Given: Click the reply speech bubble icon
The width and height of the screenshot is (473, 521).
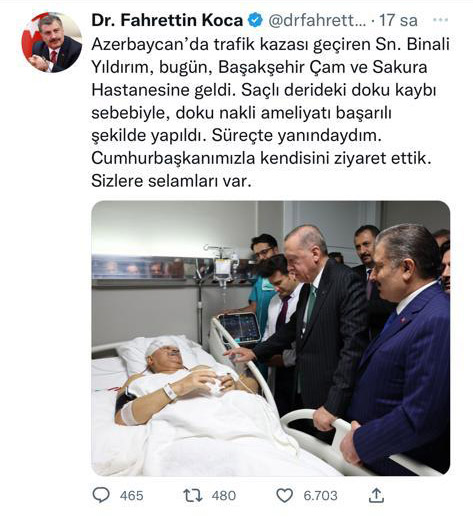Looking at the screenshot, I should coord(101,495).
